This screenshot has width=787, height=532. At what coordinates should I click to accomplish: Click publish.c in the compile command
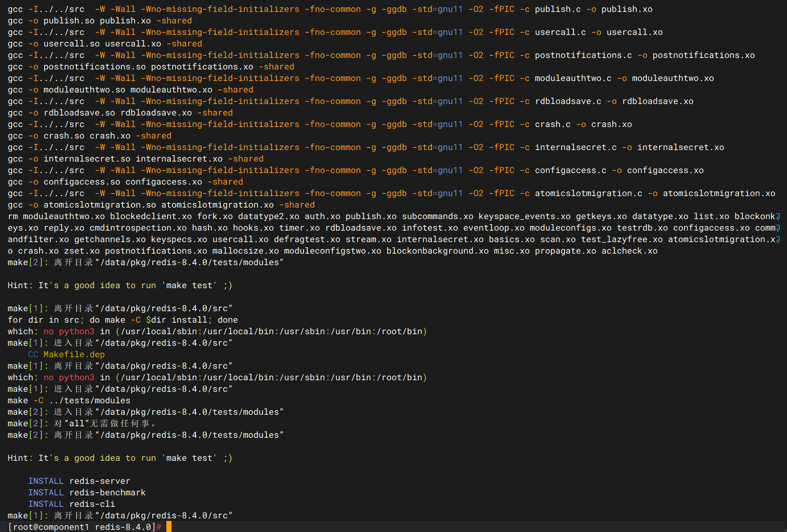[x=558, y=9]
